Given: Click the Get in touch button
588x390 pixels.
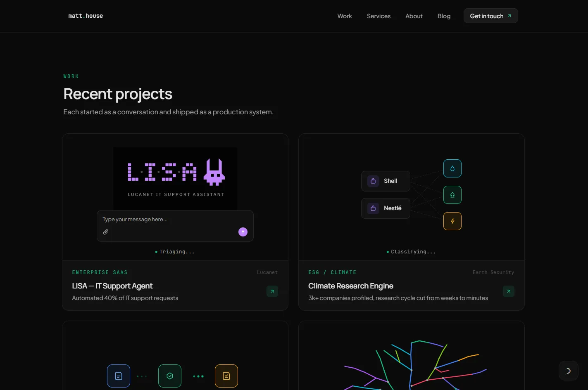Looking at the screenshot, I should coord(490,16).
